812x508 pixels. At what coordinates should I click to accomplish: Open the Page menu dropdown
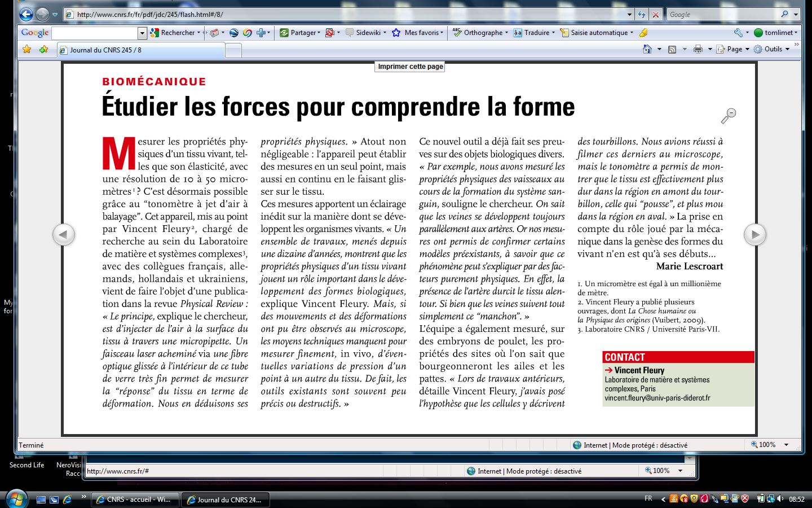pyautogui.click(x=733, y=49)
